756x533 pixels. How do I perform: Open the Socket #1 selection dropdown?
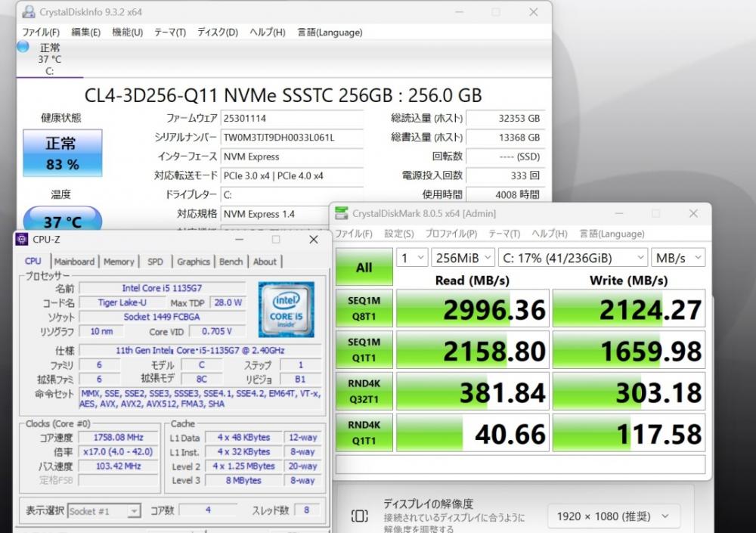tap(104, 511)
